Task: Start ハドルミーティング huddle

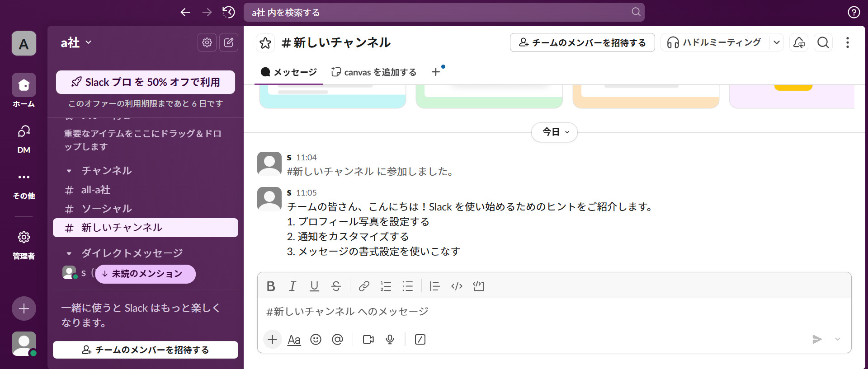Action: pyautogui.click(x=715, y=42)
